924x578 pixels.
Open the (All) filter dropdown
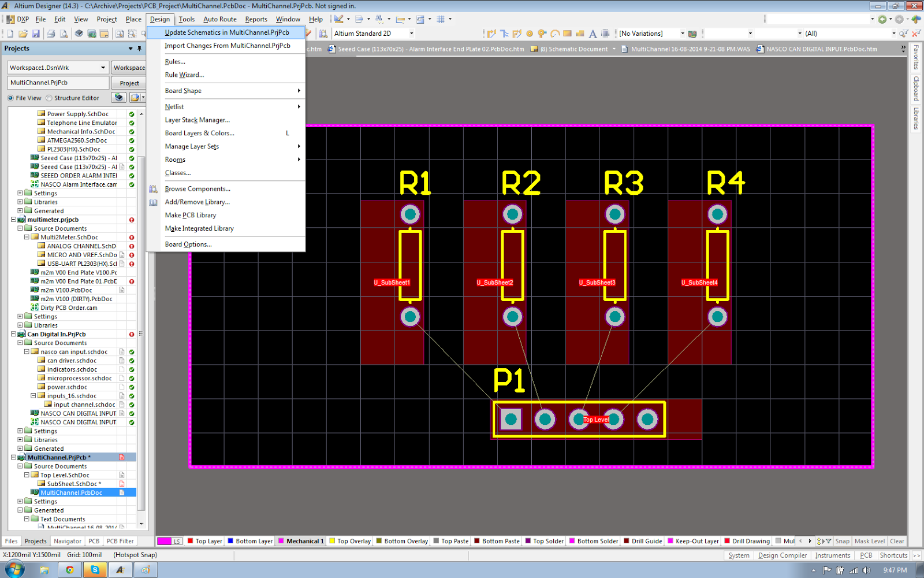click(x=893, y=34)
